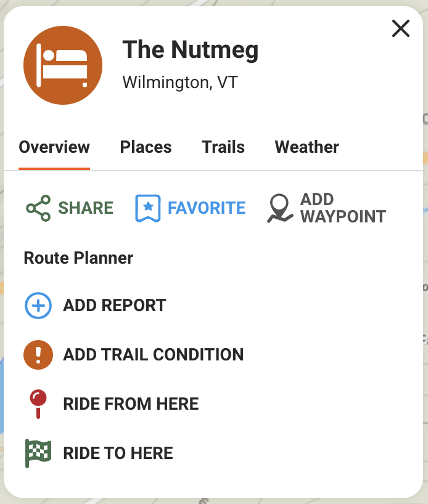The width and height of the screenshot is (428, 504).
Task: Return to the Overview tab
Action: click(x=54, y=147)
